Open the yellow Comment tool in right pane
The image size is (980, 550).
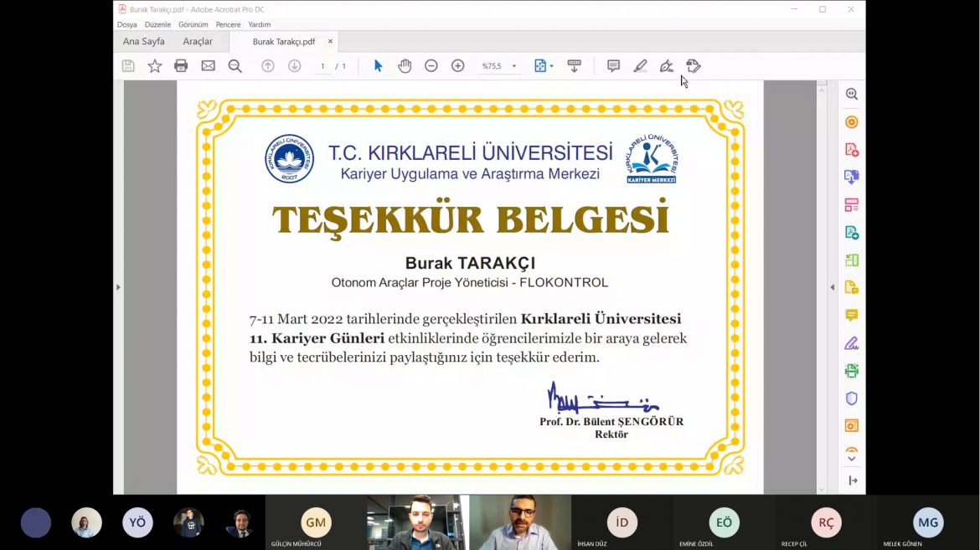coord(851,315)
